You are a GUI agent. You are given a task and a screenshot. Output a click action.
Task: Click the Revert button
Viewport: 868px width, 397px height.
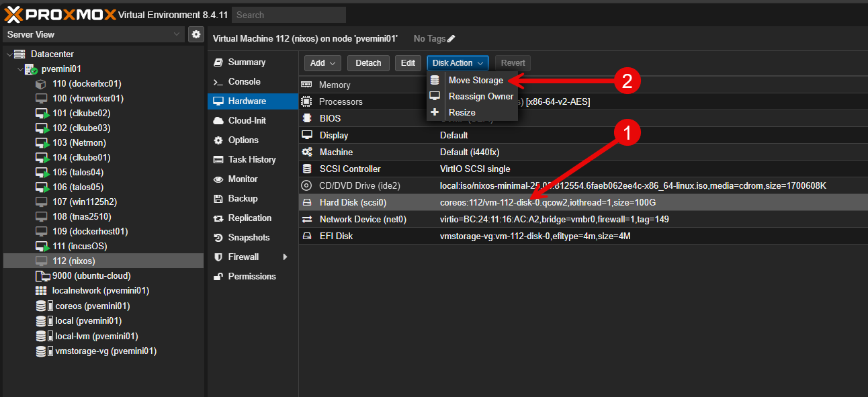coord(513,63)
